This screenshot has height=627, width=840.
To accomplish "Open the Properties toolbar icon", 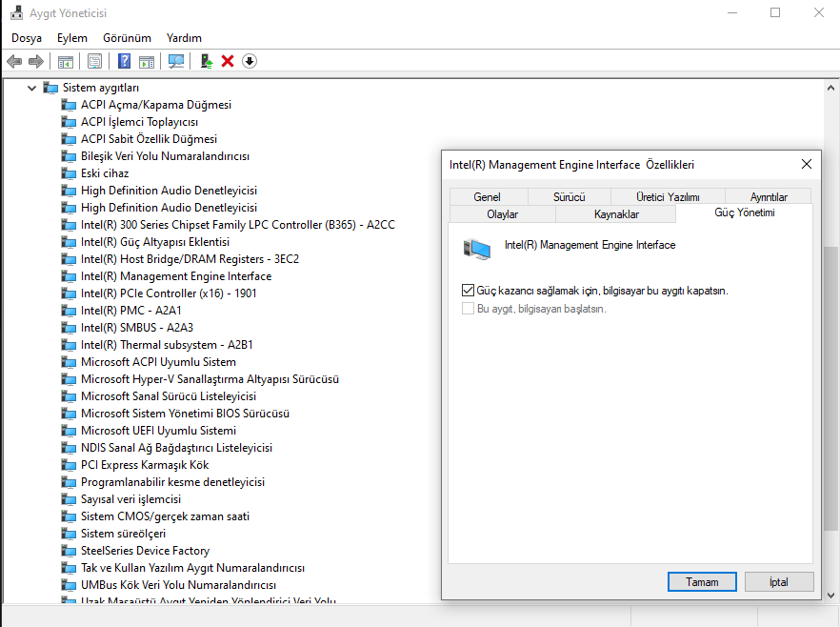I will (95, 62).
